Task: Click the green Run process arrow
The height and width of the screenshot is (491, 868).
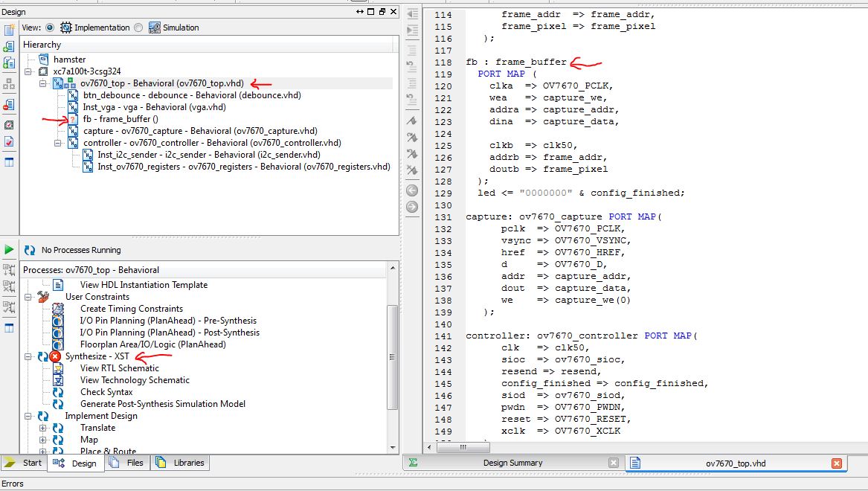Action: point(9,250)
